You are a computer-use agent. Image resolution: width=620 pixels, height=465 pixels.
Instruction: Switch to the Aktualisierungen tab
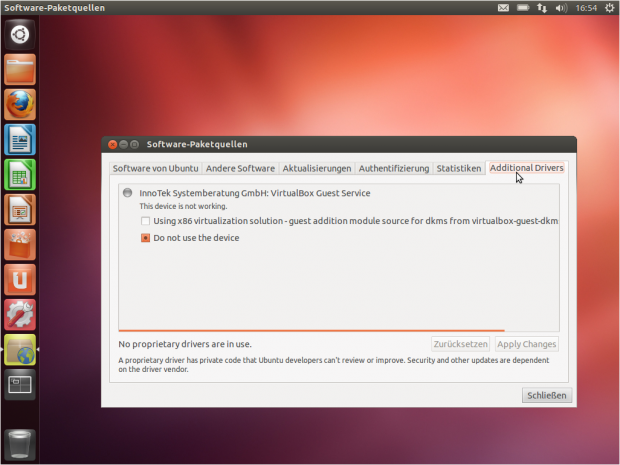point(316,168)
